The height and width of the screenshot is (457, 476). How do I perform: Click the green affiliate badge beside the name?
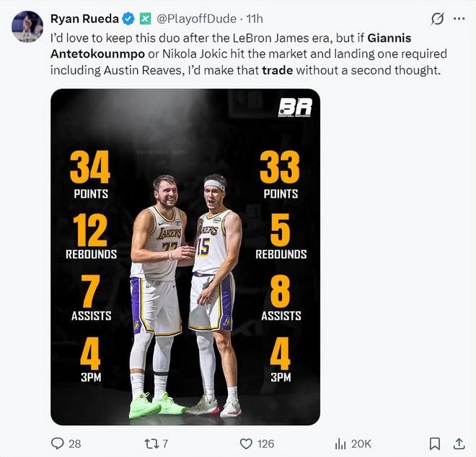point(144,18)
